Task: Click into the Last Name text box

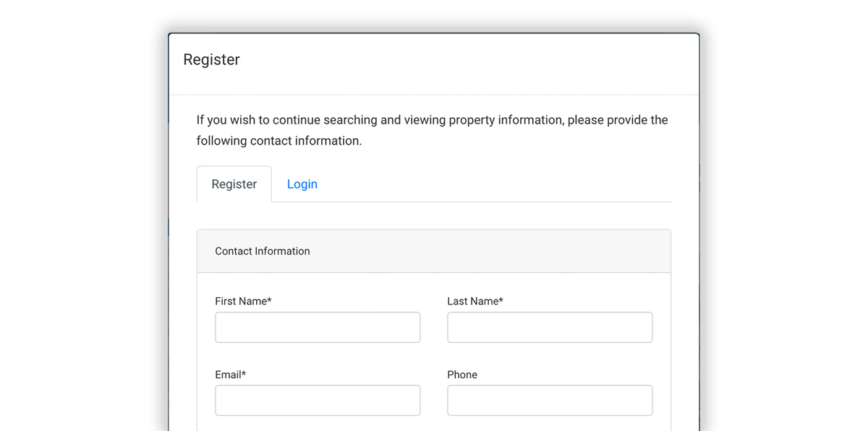Action: click(550, 328)
